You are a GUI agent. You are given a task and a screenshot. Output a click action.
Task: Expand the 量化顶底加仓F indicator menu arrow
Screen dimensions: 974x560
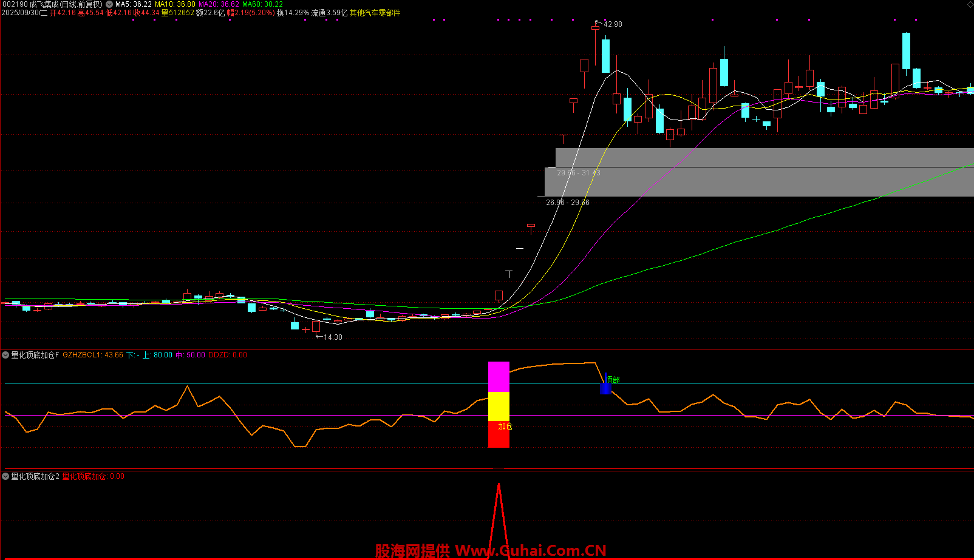tap(5, 355)
